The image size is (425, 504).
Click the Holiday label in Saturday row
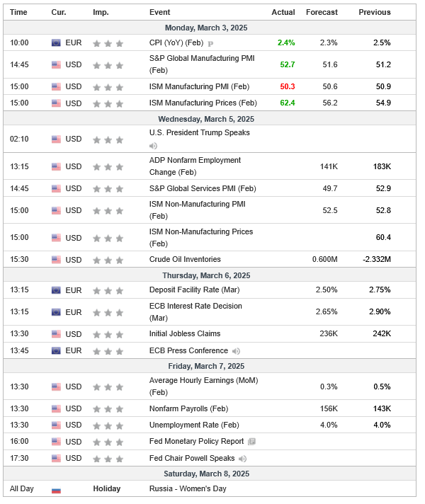(x=107, y=489)
